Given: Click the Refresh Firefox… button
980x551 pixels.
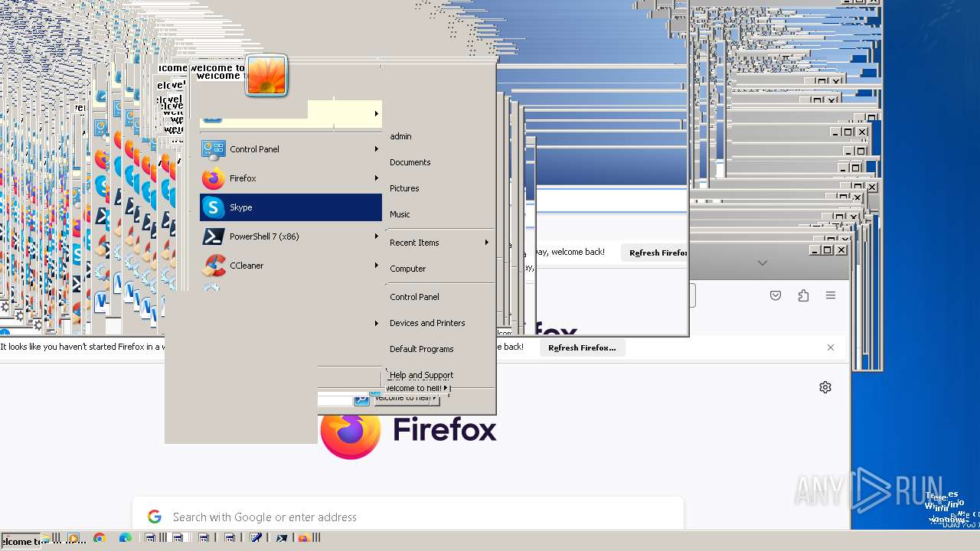Looking at the screenshot, I should [x=582, y=347].
